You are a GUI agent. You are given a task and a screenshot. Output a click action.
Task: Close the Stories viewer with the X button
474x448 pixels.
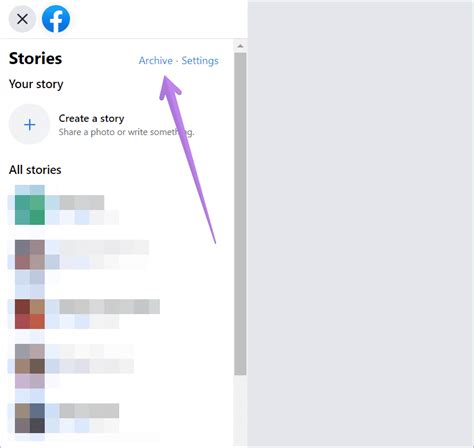pos(22,19)
